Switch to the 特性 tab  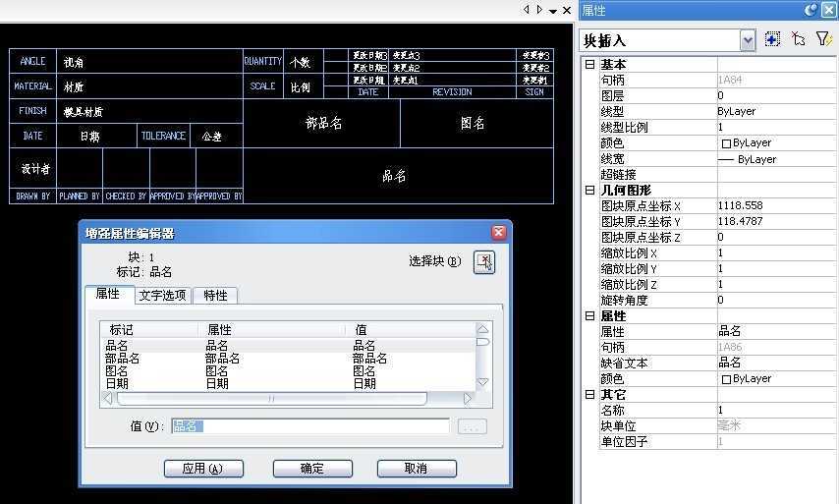[x=215, y=296]
